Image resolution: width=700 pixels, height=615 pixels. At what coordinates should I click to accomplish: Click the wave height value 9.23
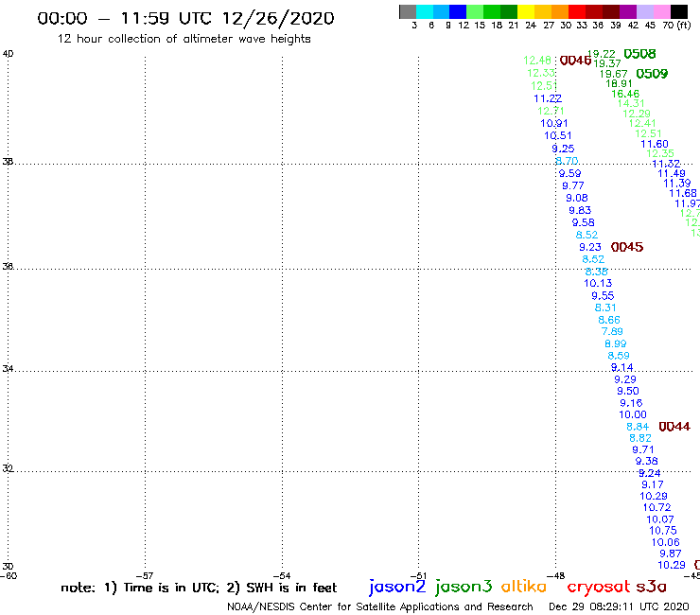tap(590, 247)
